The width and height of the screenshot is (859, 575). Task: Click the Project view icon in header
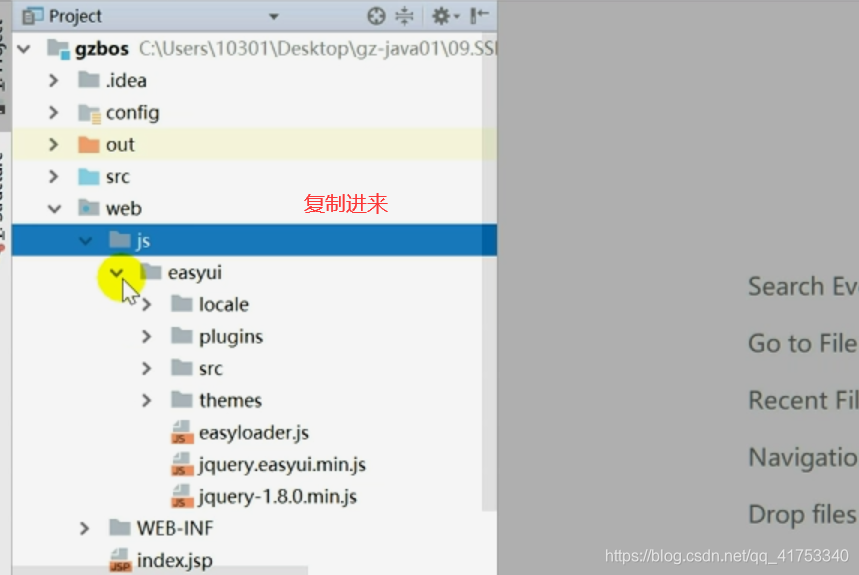[x=32, y=16]
